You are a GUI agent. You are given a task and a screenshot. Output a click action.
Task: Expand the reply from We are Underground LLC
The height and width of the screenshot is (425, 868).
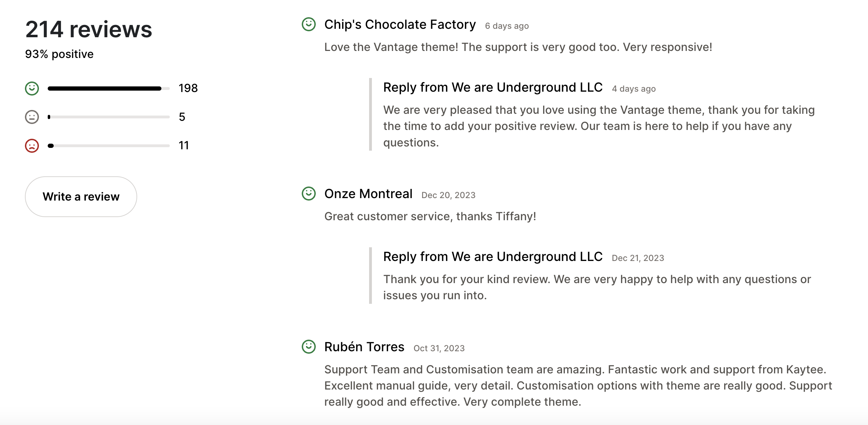point(492,87)
